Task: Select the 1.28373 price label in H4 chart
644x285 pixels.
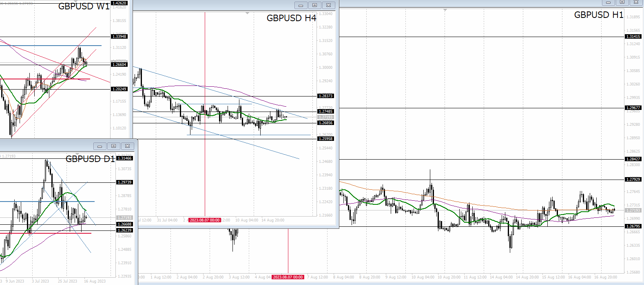Action: click(326, 96)
